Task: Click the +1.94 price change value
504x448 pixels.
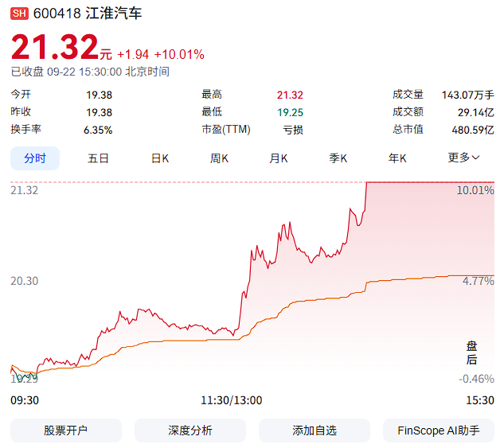Action: point(133,55)
